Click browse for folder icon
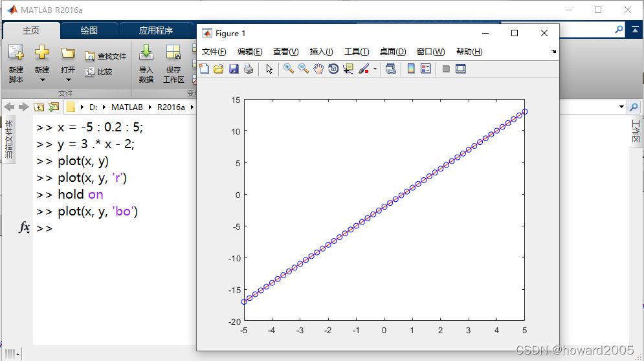This screenshot has height=361, width=644. click(x=53, y=107)
